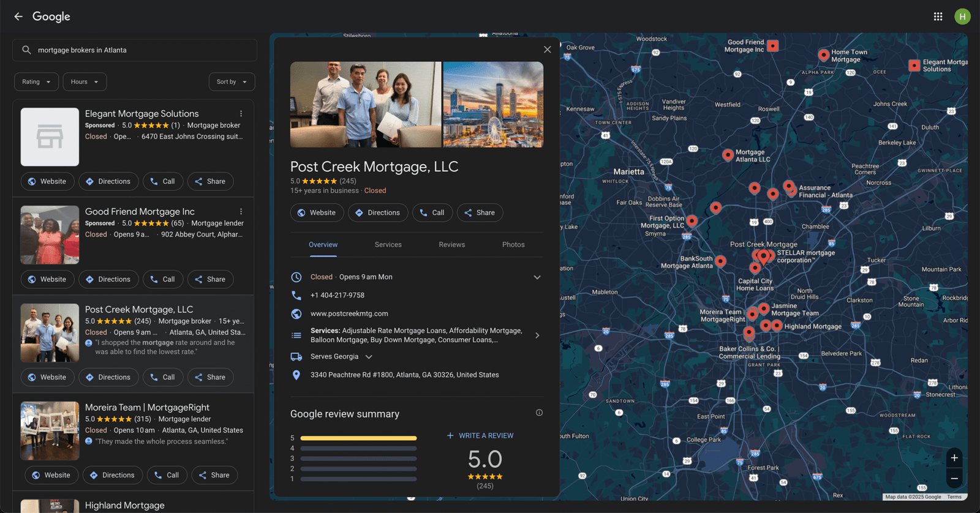Share the Elegant Mortgage Solutions listing
The width and height of the screenshot is (980, 513).
tap(210, 181)
